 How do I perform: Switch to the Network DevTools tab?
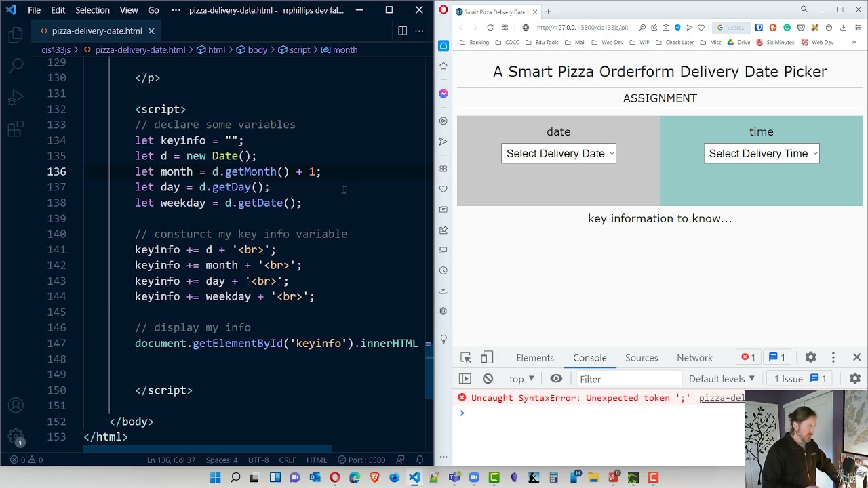click(x=694, y=357)
